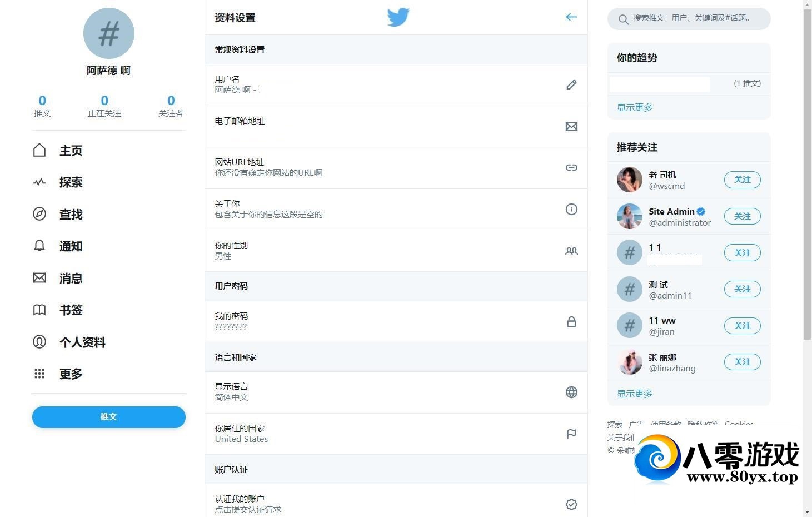812x517 pixels.
Task: Click the pulse icon beside 探索
Action: pyautogui.click(x=39, y=182)
